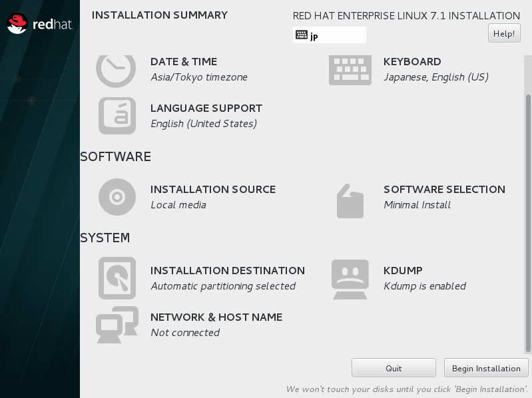Open INSTALLATION SOURCE label
Image resolution: width=532 pixels, height=398 pixels.
pos(213,189)
